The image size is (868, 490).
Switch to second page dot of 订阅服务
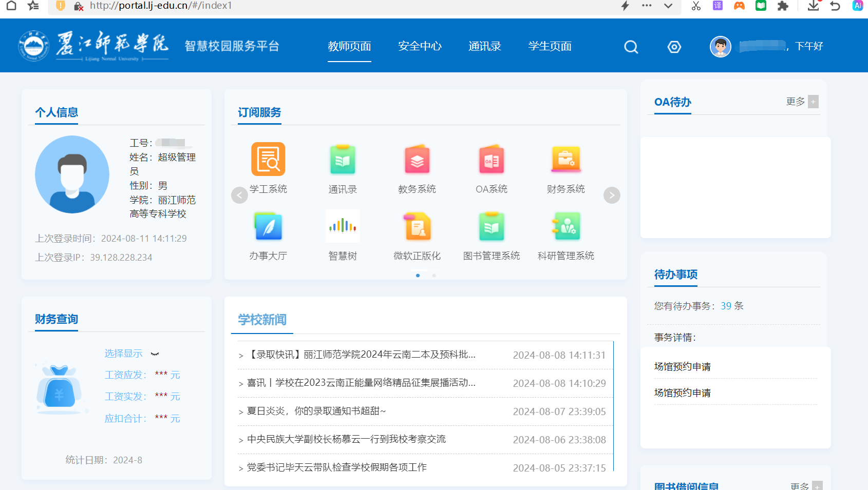coord(434,276)
